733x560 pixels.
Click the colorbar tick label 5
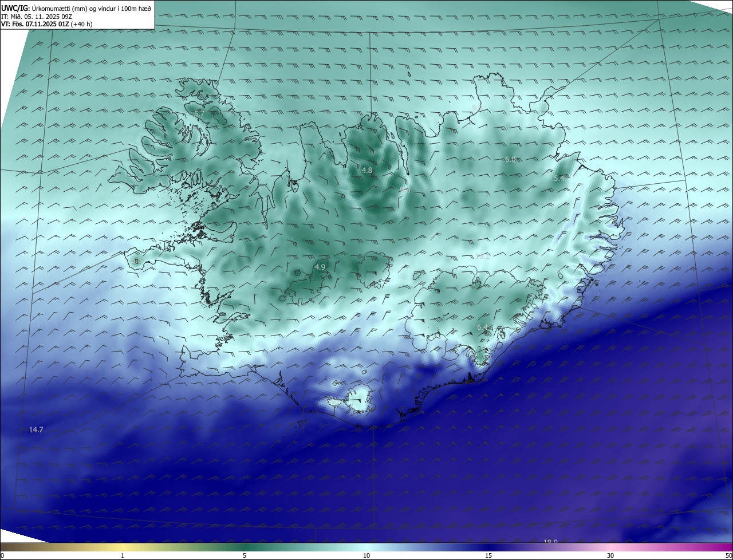245,555
